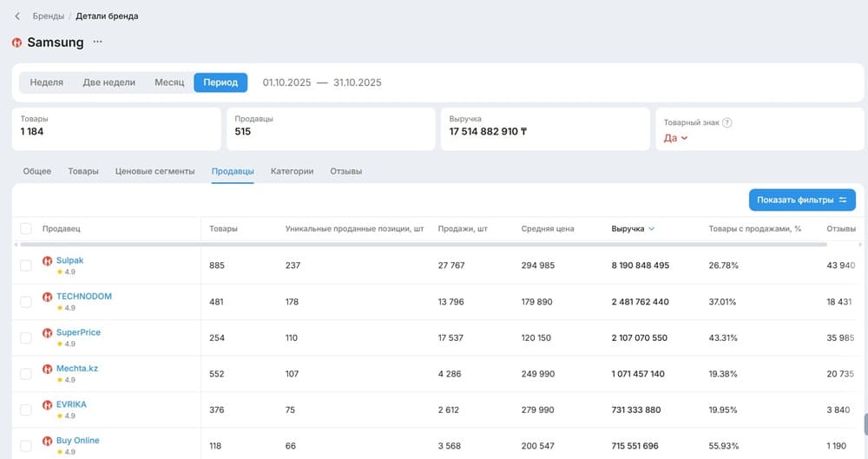Select the Период option
The image size is (868, 459).
[x=220, y=82]
